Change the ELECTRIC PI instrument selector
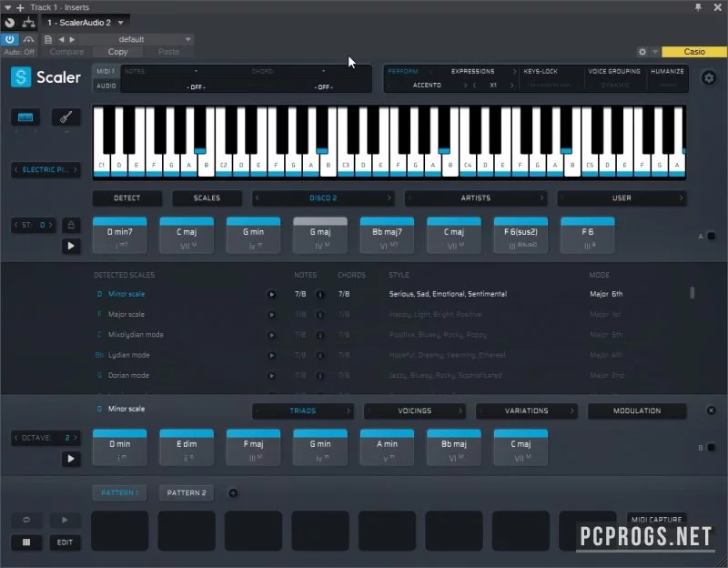Screen dimensions: 728x568 (45, 169)
